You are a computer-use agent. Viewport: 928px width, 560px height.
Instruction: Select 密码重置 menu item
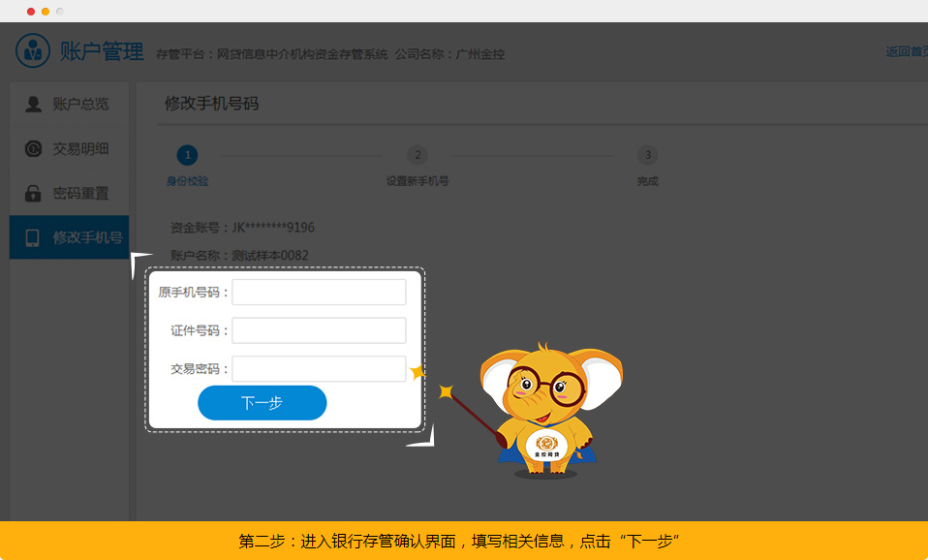[x=80, y=193]
